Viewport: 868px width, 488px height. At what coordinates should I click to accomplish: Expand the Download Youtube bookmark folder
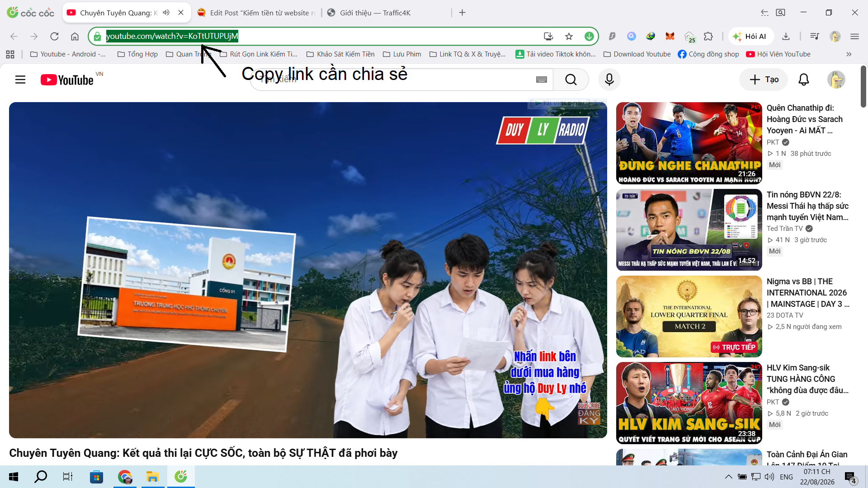point(637,54)
